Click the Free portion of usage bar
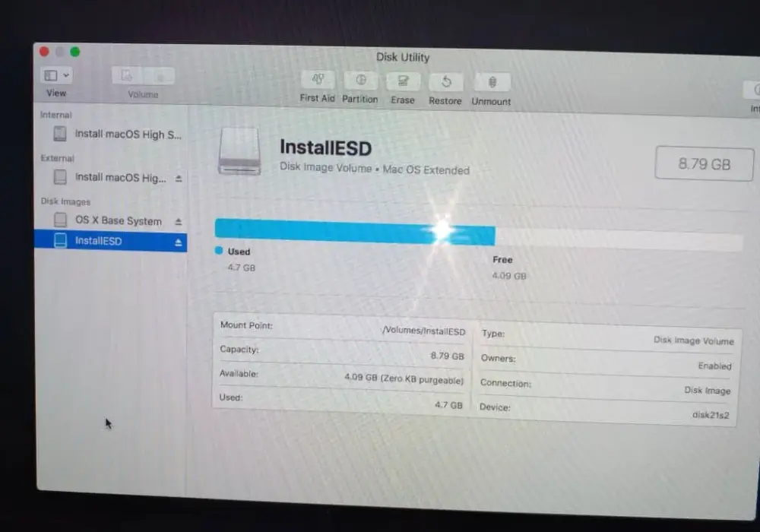The height and width of the screenshot is (532, 760). click(x=619, y=239)
